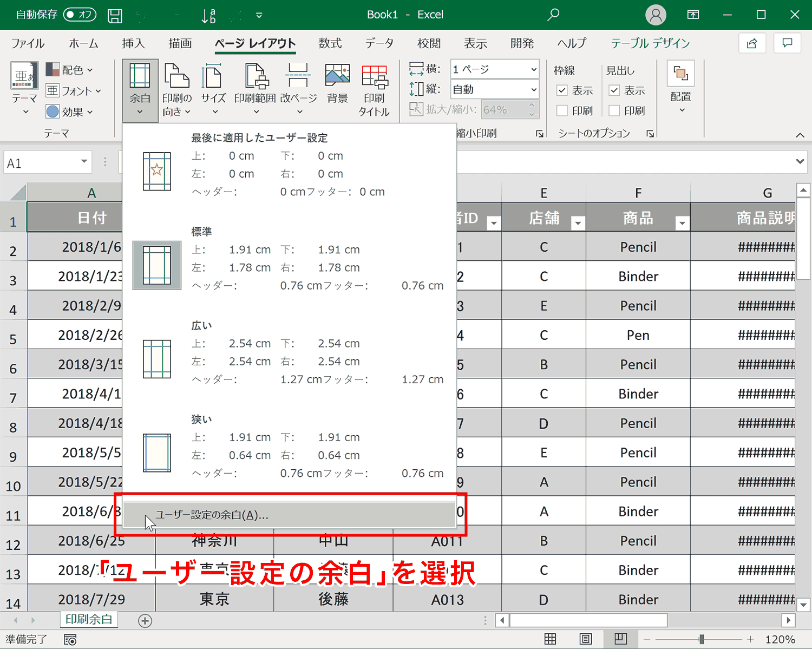
Task: Open the 商品 column filter dropdown
Action: click(x=682, y=223)
